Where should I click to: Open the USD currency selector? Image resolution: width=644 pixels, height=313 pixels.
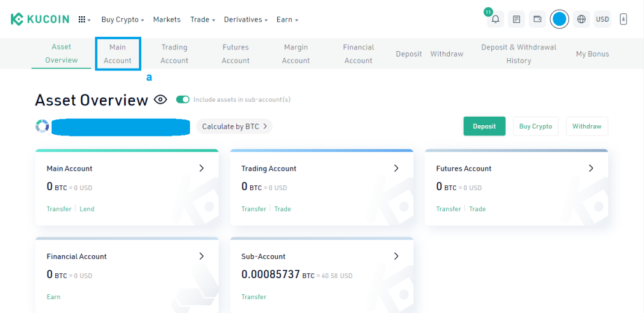click(x=602, y=19)
